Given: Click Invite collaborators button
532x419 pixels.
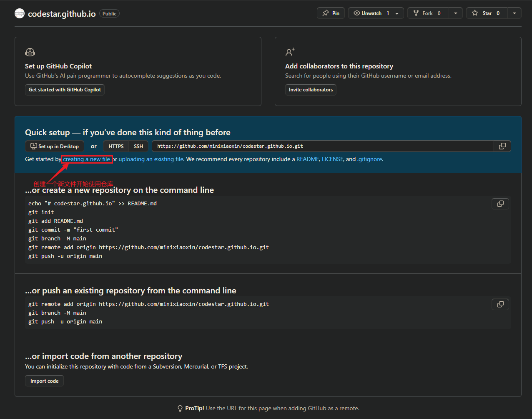Looking at the screenshot, I should [x=311, y=90].
